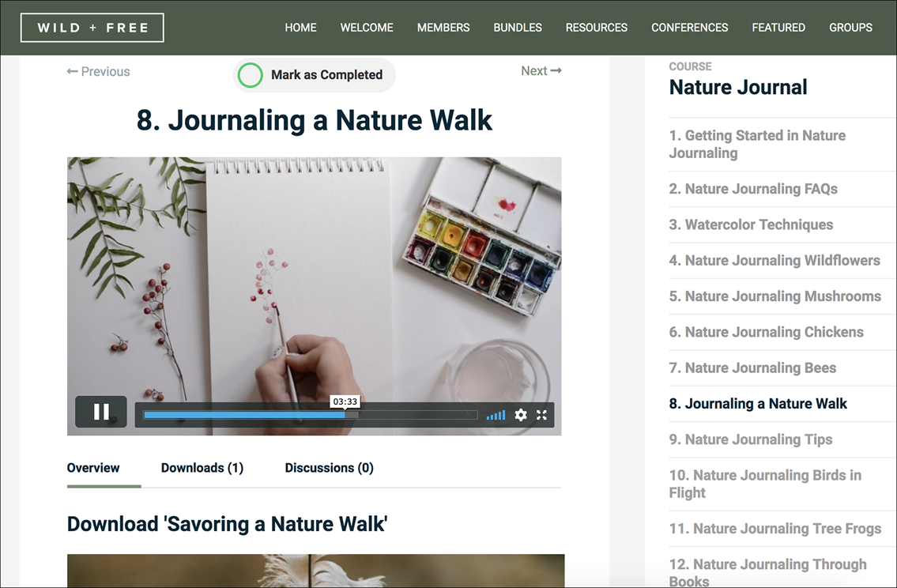The height and width of the screenshot is (588, 897).
Task: Open lesson 6 Nature Journaling Chickens
Action: pos(766,332)
